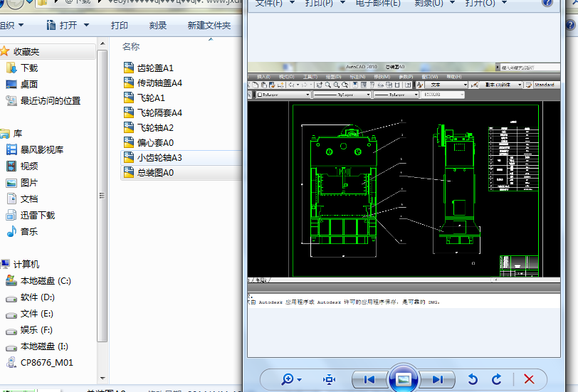Delete the current image with red X
This screenshot has width=578, height=392.
[x=529, y=379]
